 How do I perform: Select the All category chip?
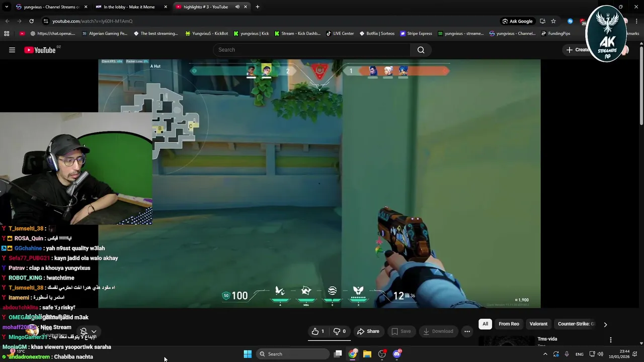[485, 324]
